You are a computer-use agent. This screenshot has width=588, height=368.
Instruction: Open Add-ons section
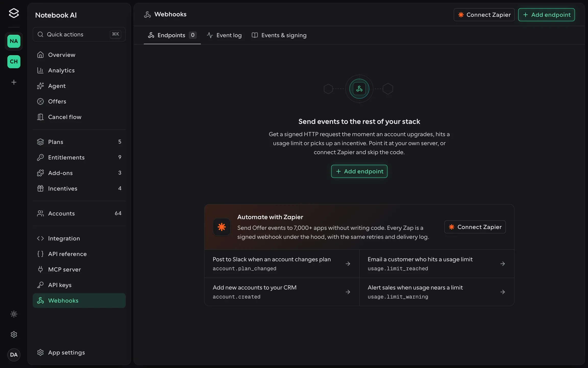(x=79, y=173)
